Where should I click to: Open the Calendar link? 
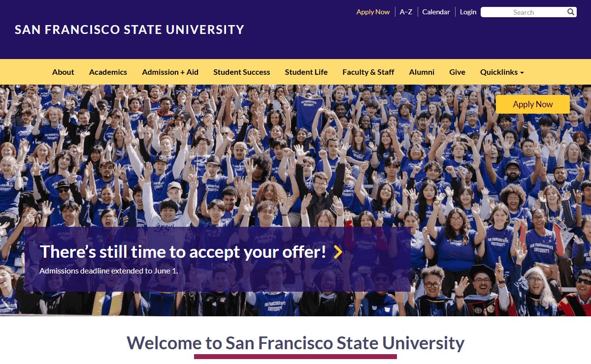[436, 12]
